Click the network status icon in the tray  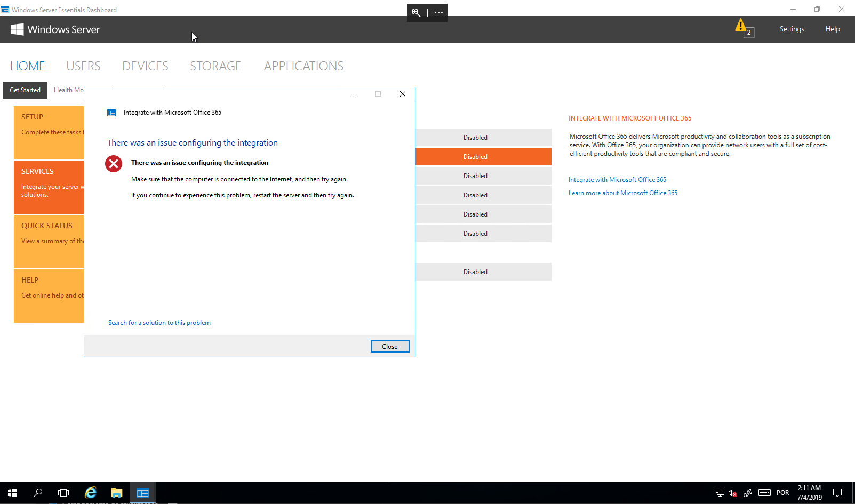[x=719, y=493]
